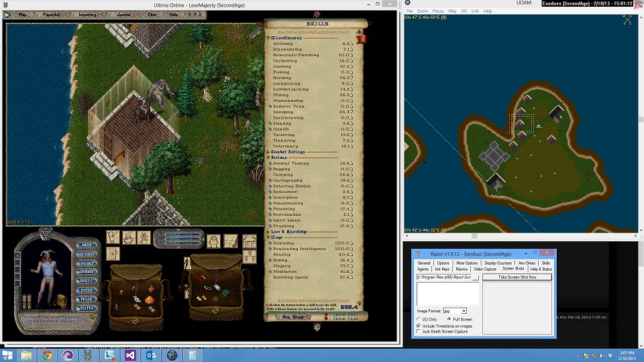This screenshot has width=644, height=362.
Task: Click the Hiding skill blue gem
Action: pyautogui.click(x=270, y=260)
